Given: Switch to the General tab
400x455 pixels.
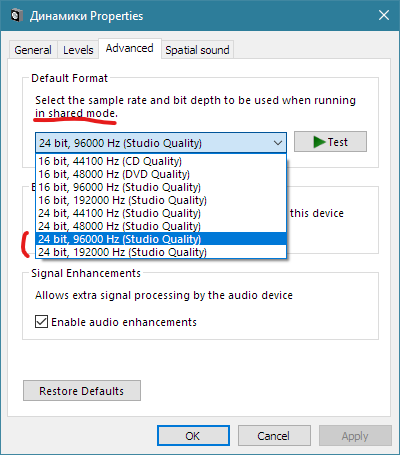Looking at the screenshot, I should tap(33, 50).
